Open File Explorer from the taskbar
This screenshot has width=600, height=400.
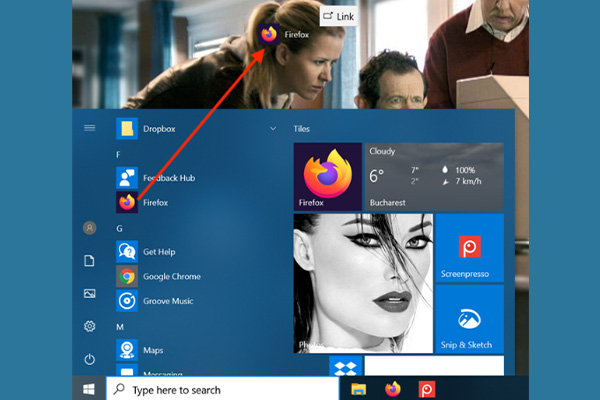[x=359, y=389]
